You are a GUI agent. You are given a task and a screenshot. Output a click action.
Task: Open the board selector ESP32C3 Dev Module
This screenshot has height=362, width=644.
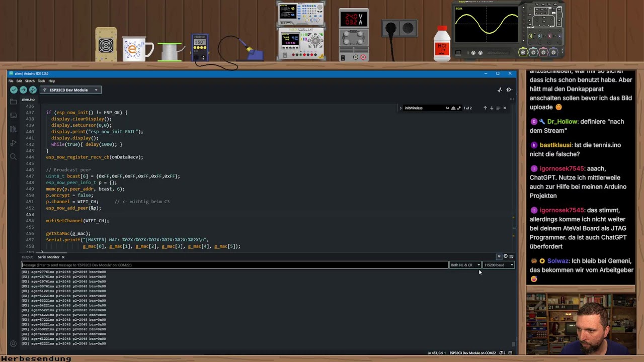point(70,90)
